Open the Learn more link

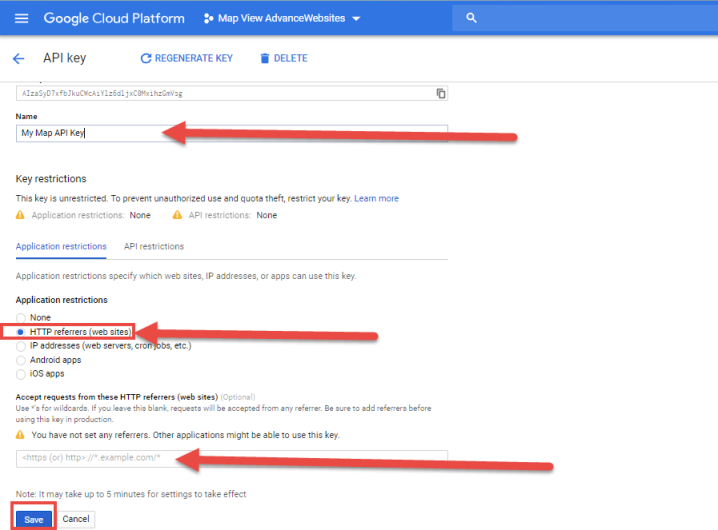(376, 198)
